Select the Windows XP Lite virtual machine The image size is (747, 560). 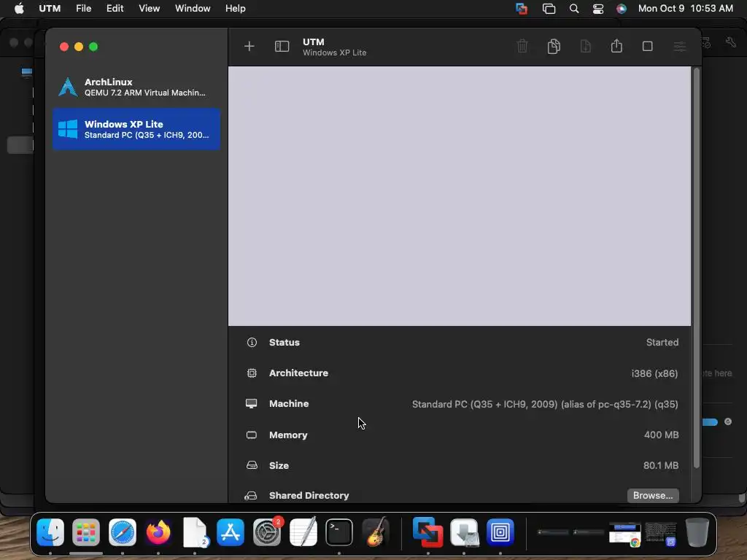(136, 129)
